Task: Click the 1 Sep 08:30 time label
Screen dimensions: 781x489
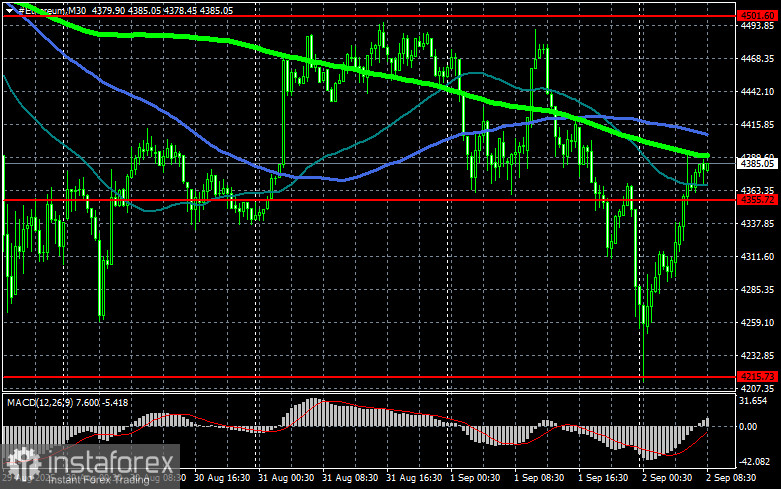Action: (539, 478)
